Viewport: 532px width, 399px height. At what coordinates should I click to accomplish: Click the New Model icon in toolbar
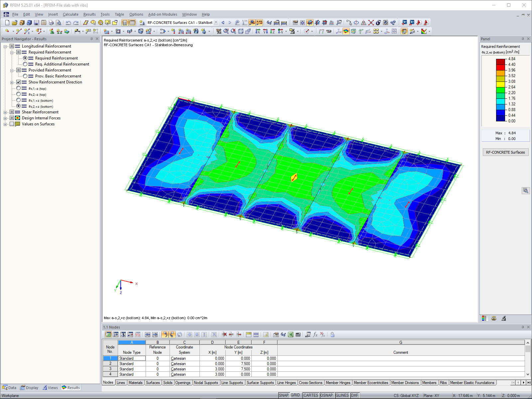click(x=7, y=23)
